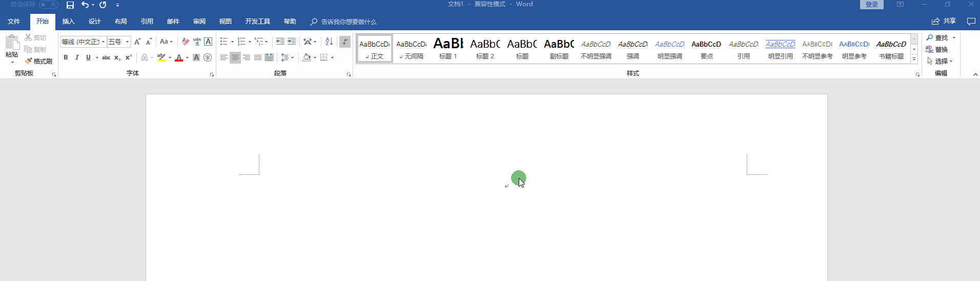The width and height of the screenshot is (980, 281).
Task: Justify paragraph text
Action: 258,57
